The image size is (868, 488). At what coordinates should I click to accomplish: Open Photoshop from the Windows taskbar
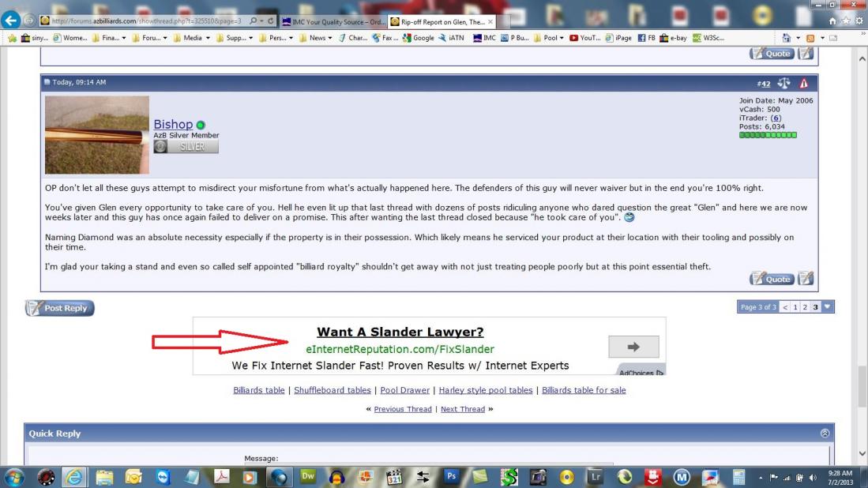452,476
